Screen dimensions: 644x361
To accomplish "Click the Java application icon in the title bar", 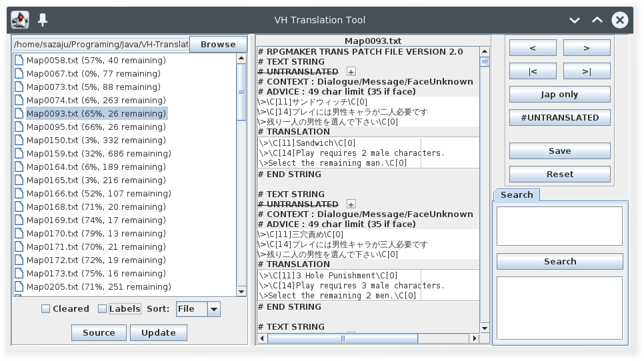I will pos(20,20).
